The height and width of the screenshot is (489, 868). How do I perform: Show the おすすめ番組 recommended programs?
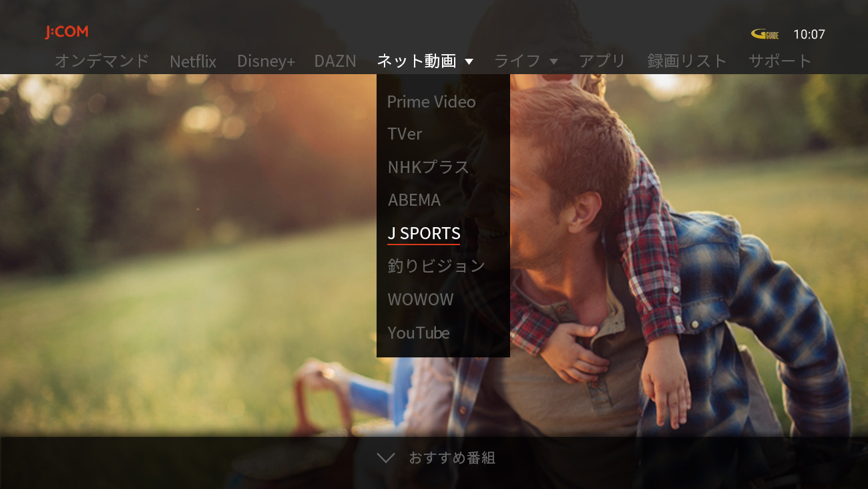pyautogui.click(x=452, y=458)
